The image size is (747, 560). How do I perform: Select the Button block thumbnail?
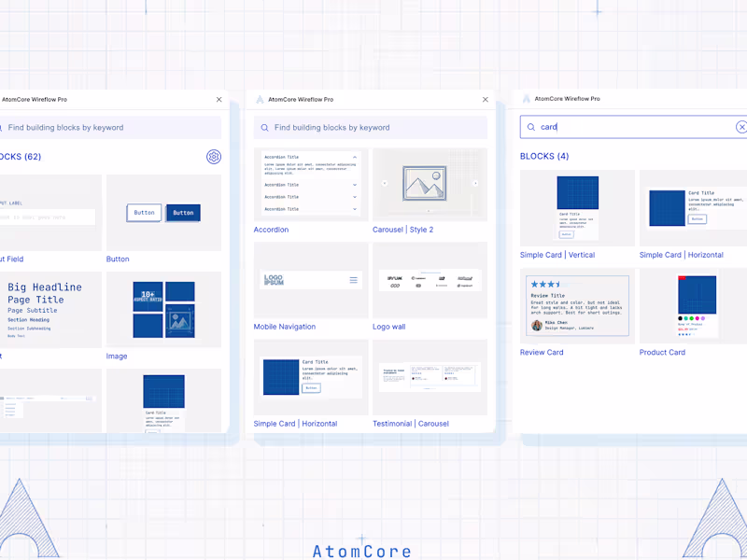164,213
